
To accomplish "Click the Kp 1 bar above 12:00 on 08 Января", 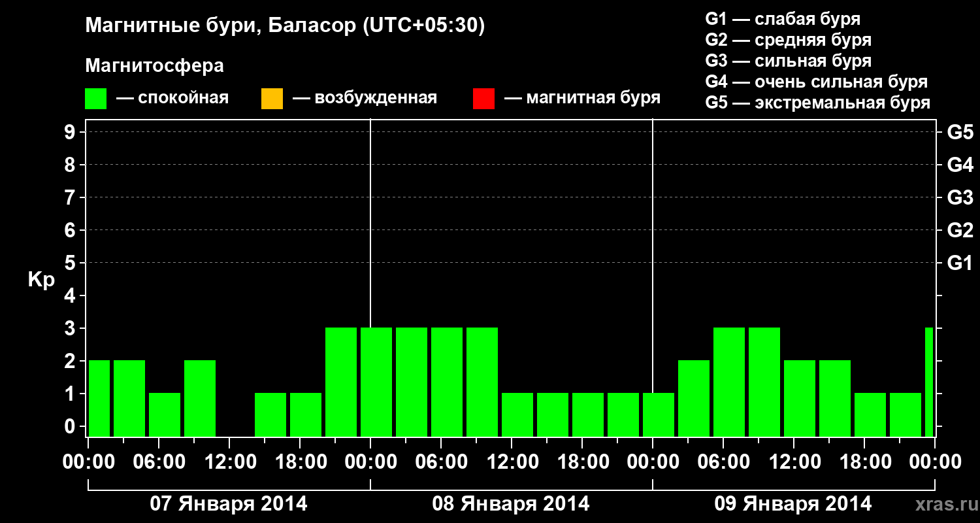I will 517,414.
